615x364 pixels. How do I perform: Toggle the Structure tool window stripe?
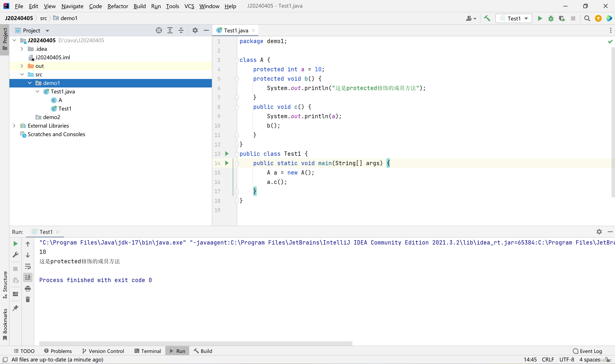tap(5, 285)
